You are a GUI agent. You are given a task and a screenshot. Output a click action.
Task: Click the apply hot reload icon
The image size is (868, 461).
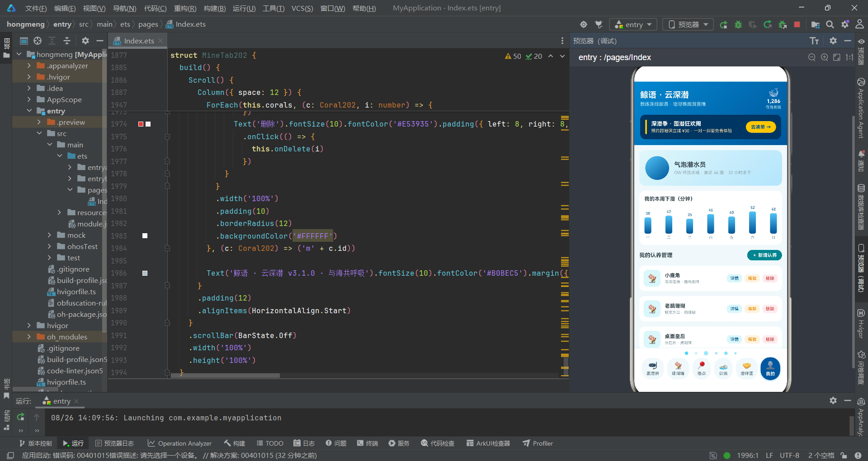(768, 25)
